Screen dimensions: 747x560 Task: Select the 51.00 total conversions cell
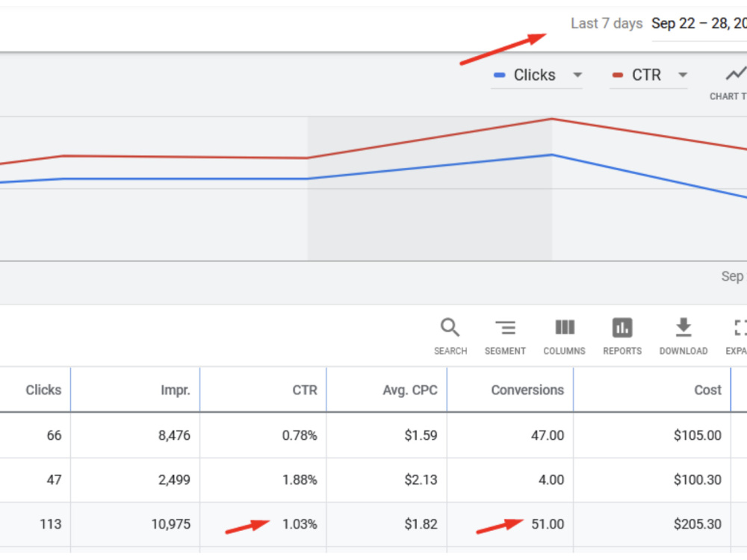coord(548,524)
